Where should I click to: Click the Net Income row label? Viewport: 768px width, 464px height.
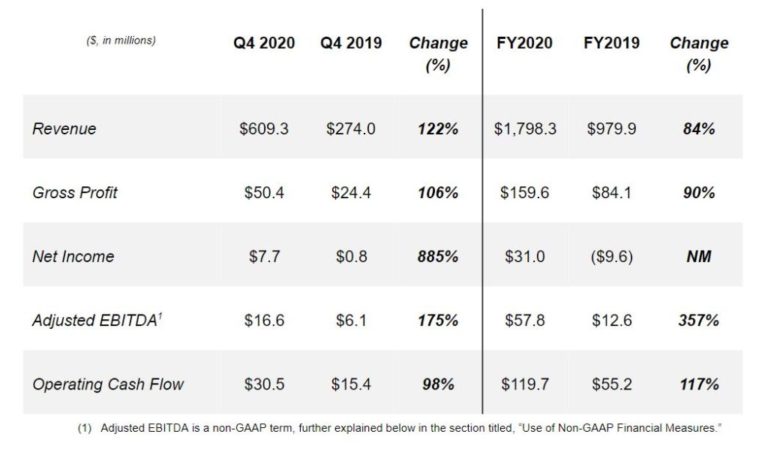[73, 256]
